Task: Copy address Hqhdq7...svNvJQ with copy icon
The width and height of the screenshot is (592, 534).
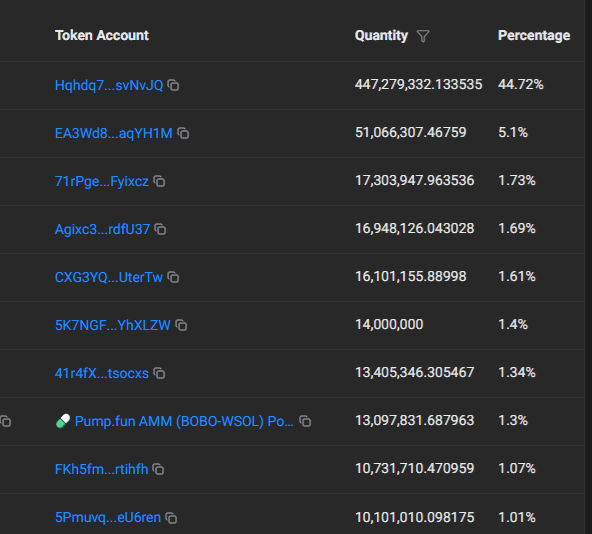Action: coord(173,85)
